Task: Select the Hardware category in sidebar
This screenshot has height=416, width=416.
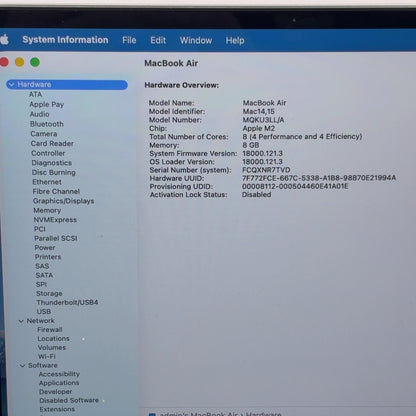Action: (x=67, y=85)
